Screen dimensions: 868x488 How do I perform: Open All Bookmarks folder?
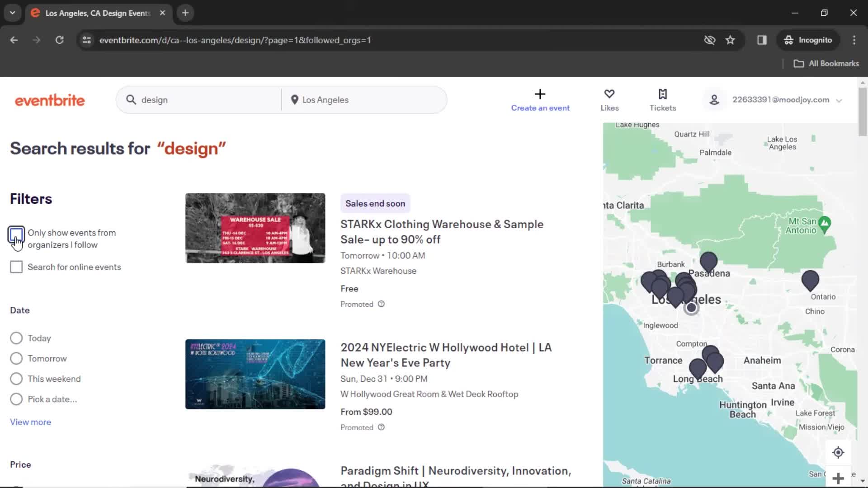click(826, 64)
